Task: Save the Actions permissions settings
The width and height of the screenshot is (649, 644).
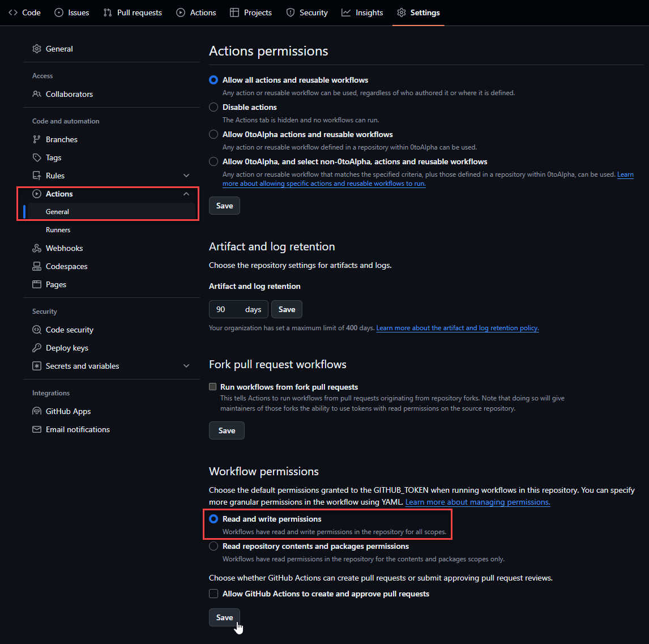Action: [224, 205]
